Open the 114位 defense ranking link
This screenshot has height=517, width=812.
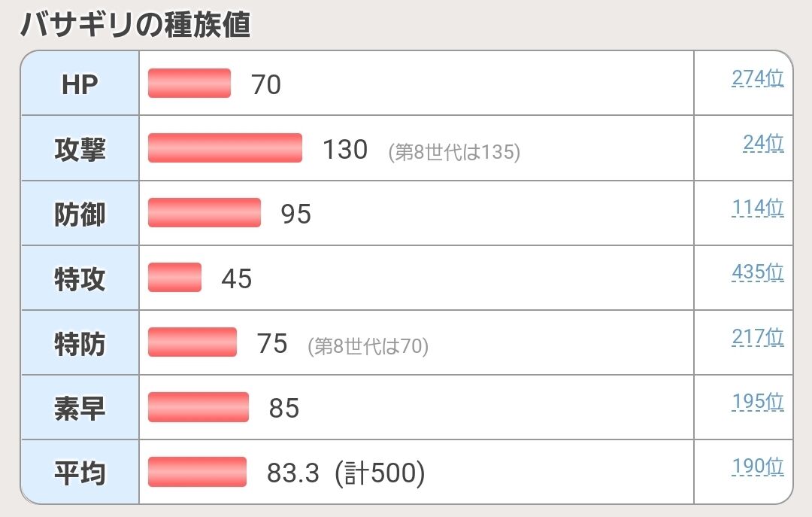pyautogui.click(x=758, y=208)
